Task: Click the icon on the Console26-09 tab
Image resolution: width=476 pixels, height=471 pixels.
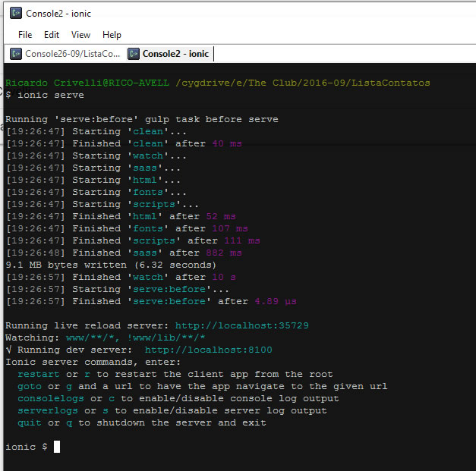Action: (x=16, y=54)
